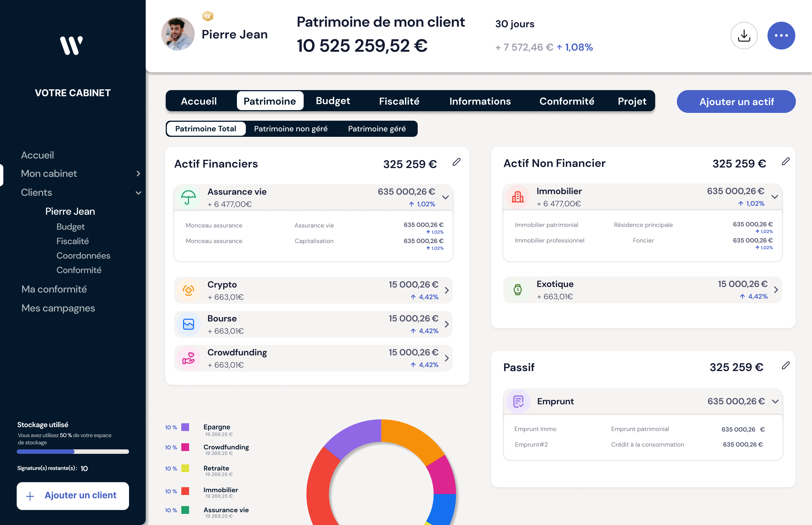Click the 30 jours period label
This screenshot has height=525, width=812.
[x=515, y=24]
